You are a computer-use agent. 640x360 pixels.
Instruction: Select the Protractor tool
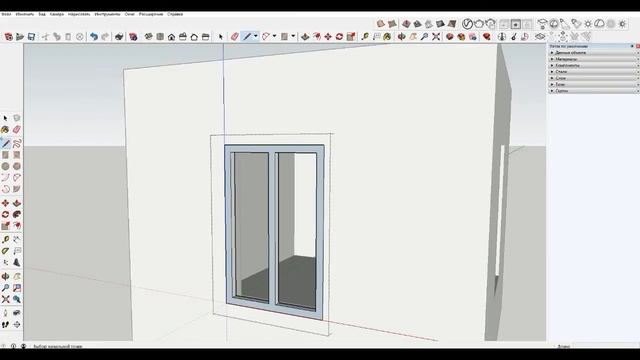point(5,251)
